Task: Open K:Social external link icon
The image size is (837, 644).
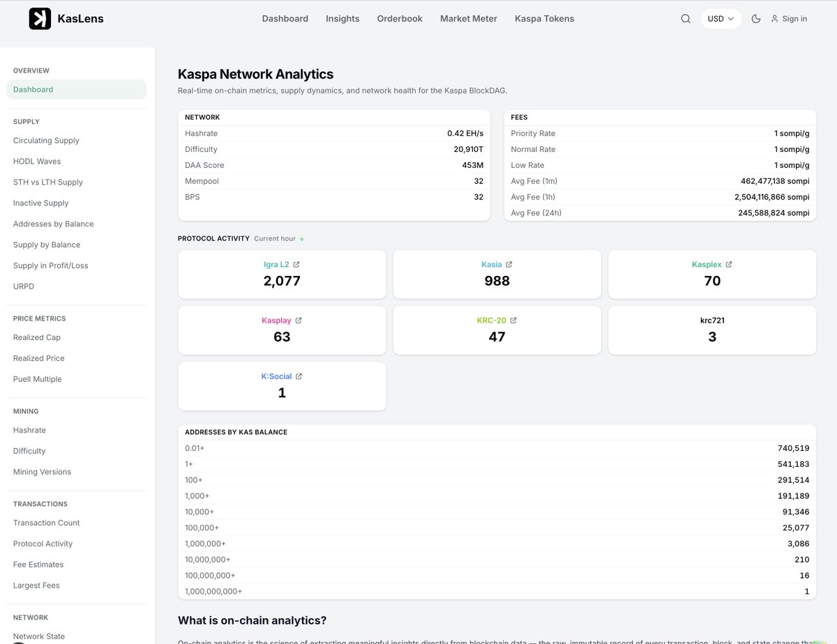Action: click(299, 376)
